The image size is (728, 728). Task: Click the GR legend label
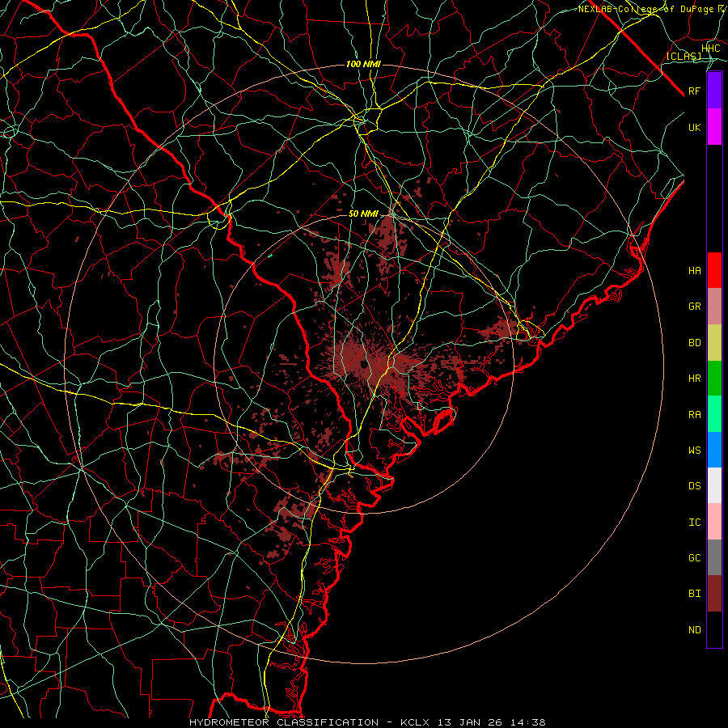click(695, 307)
